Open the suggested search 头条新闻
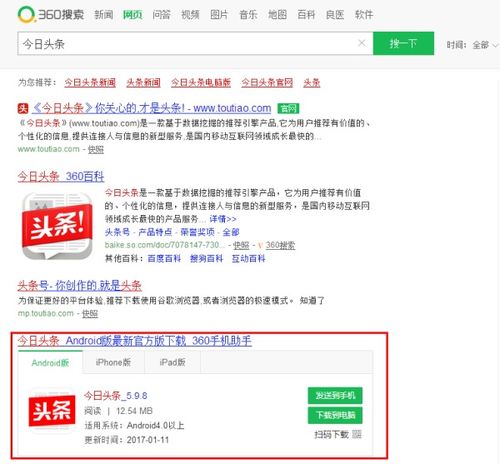500x464 pixels. [x=143, y=82]
